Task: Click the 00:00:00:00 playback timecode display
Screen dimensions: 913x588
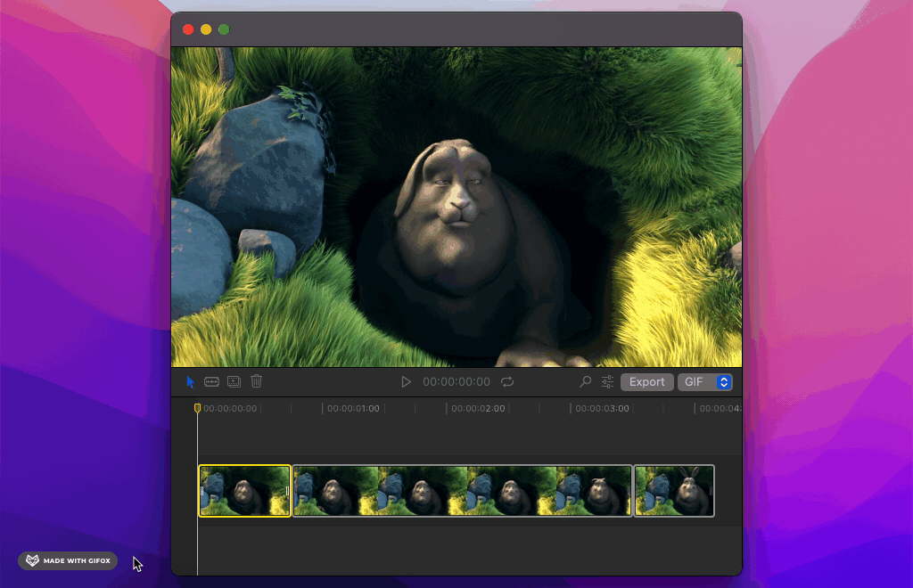Action: (x=456, y=382)
